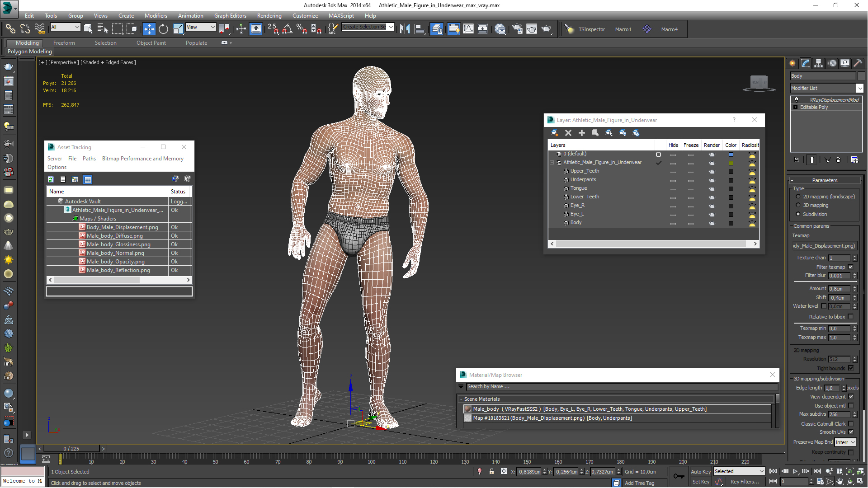Click the Delete layer icon
The height and width of the screenshot is (488, 868).
tap(568, 133)
